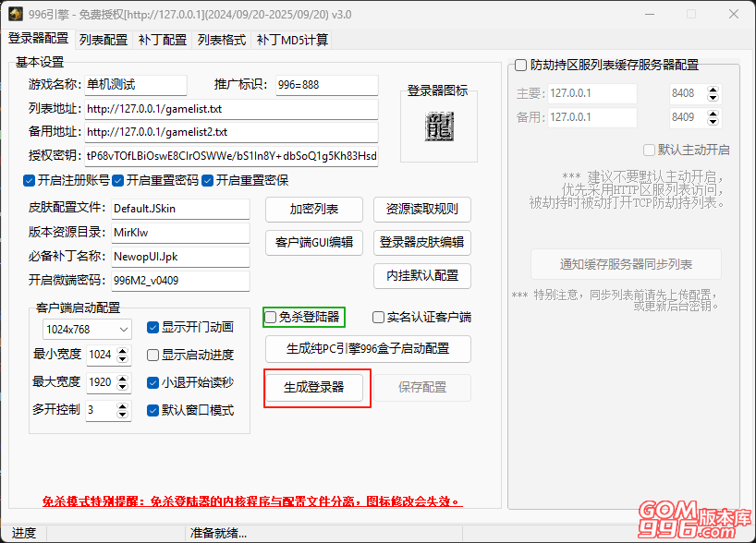Select the 补丁配置 tab
Viewport: 756px width, 543px height.
click(163, 40)
